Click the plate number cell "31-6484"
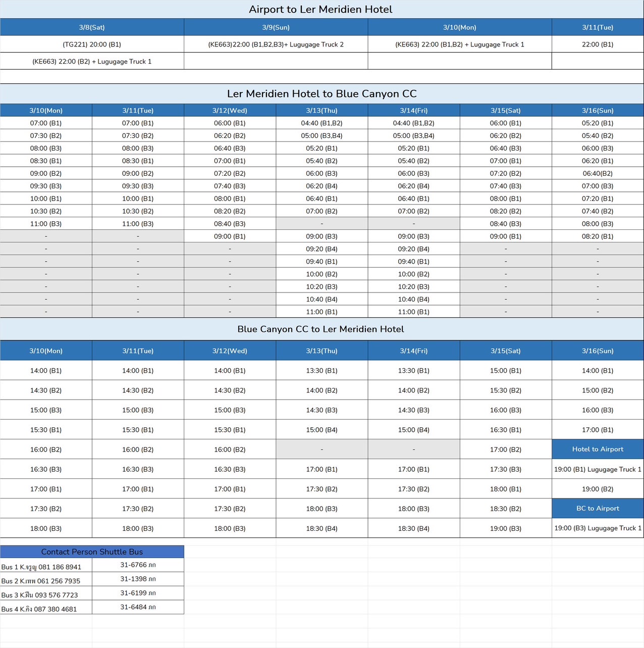The image size is (644, 648). pyautogui.click(x=138, y=607)
